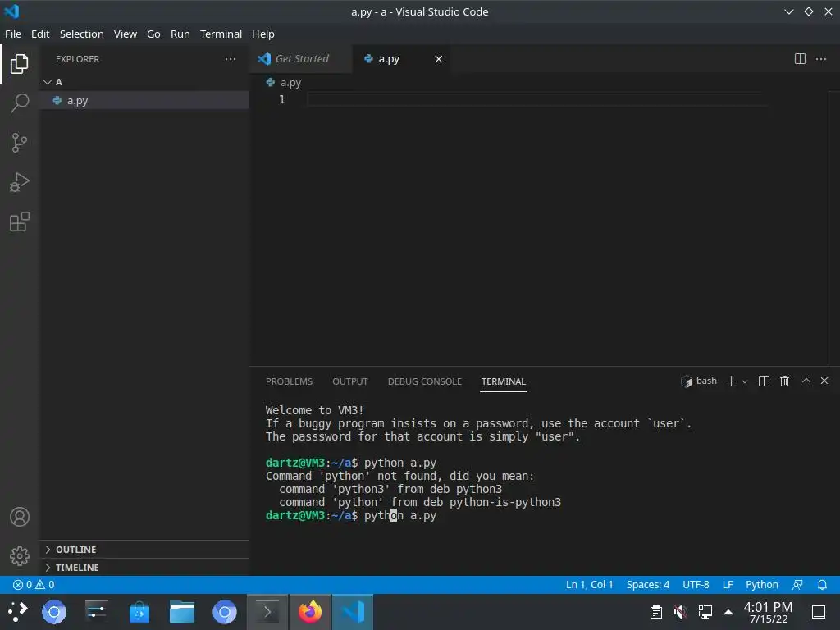Close the a.py editor tab
Viewport: 840px width, 630px height.
click(438, 59)
